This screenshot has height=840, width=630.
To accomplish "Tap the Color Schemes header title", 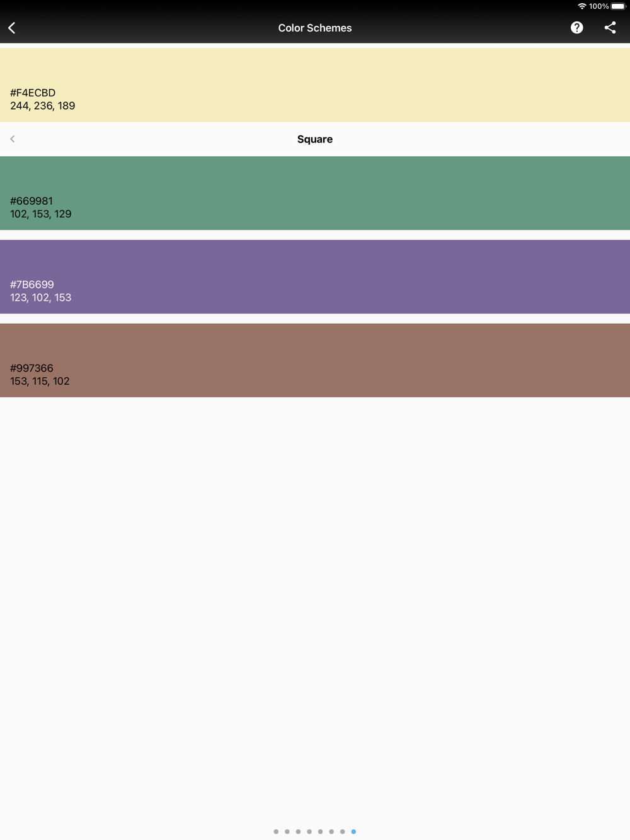I will coord(315,28).
